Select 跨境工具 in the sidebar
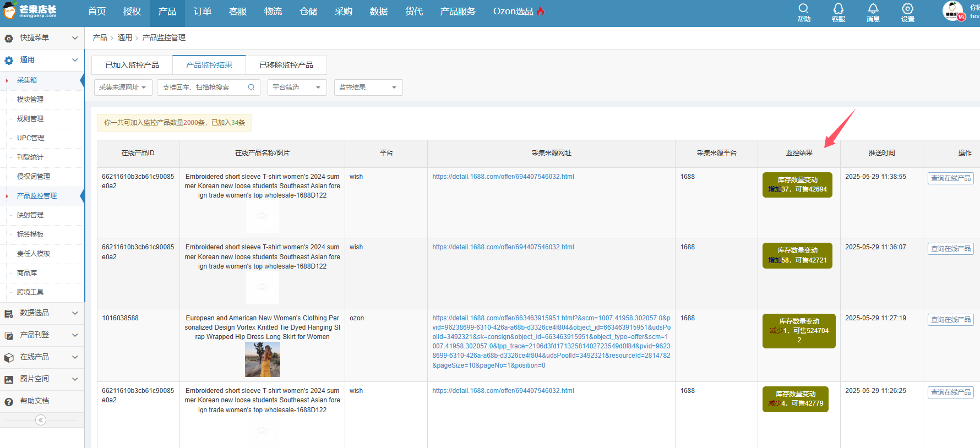 coord(30,292)
